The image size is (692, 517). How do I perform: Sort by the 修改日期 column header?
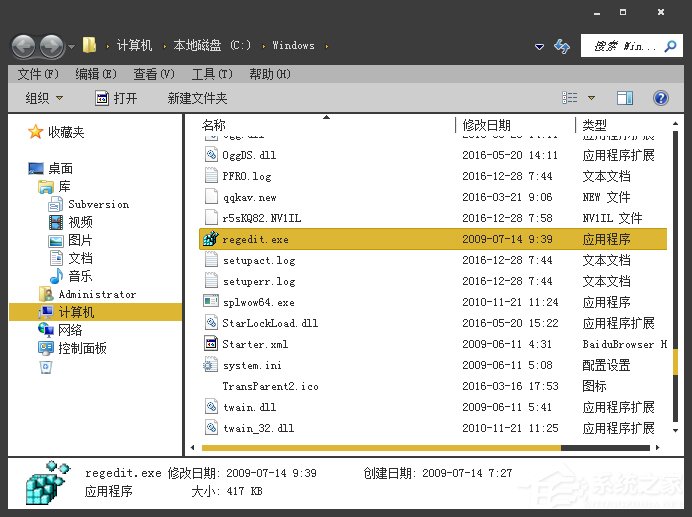pos(486,125)
